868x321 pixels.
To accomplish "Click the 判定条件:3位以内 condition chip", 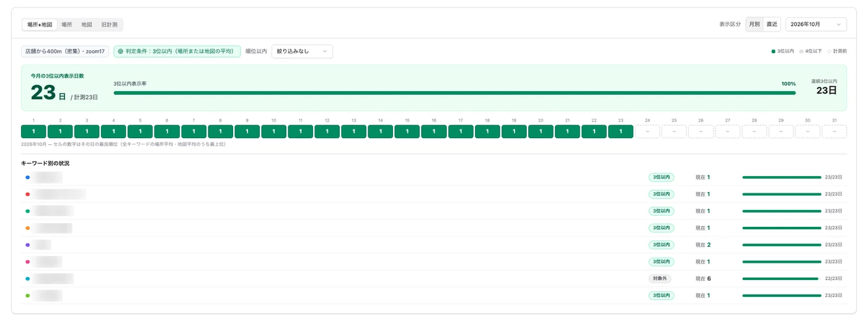I will click(177, 51).
